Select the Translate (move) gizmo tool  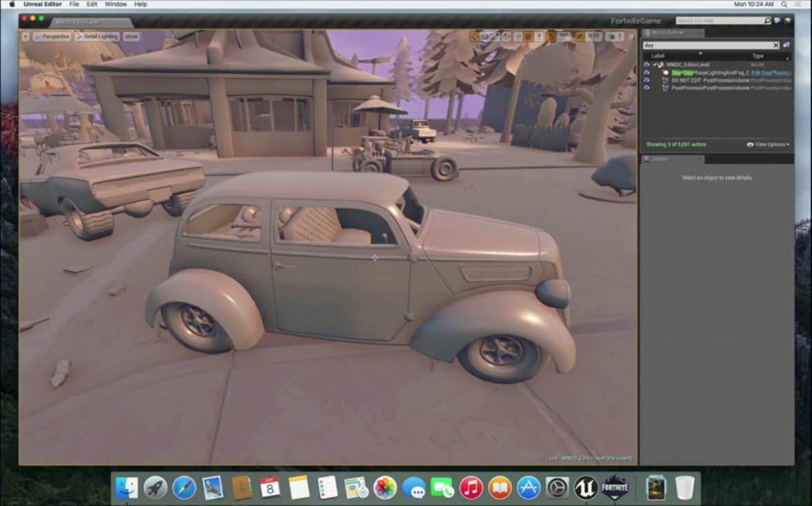coord(475,37)
